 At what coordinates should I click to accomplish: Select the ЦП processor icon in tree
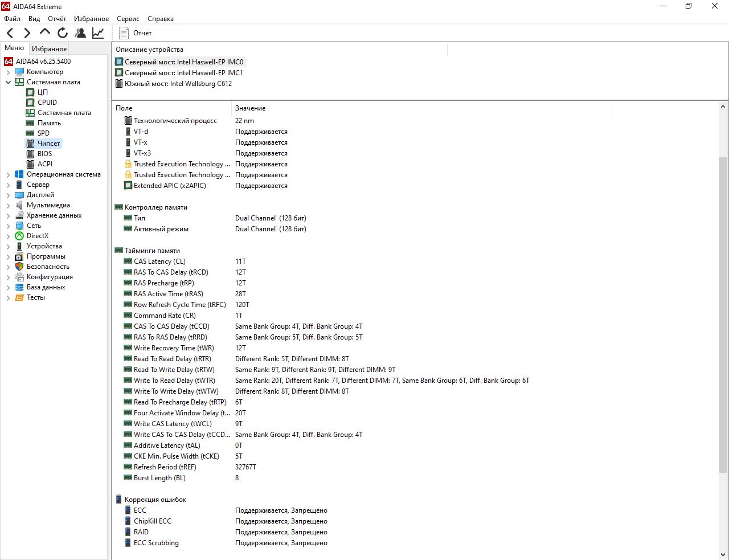pos(30,92)
